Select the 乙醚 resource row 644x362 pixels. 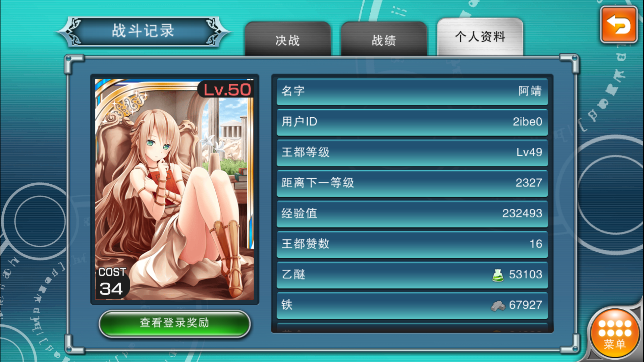point(412,275)
